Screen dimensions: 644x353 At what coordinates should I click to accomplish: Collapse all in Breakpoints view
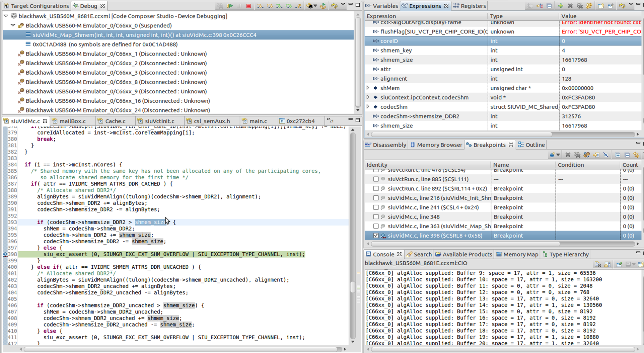627,155
